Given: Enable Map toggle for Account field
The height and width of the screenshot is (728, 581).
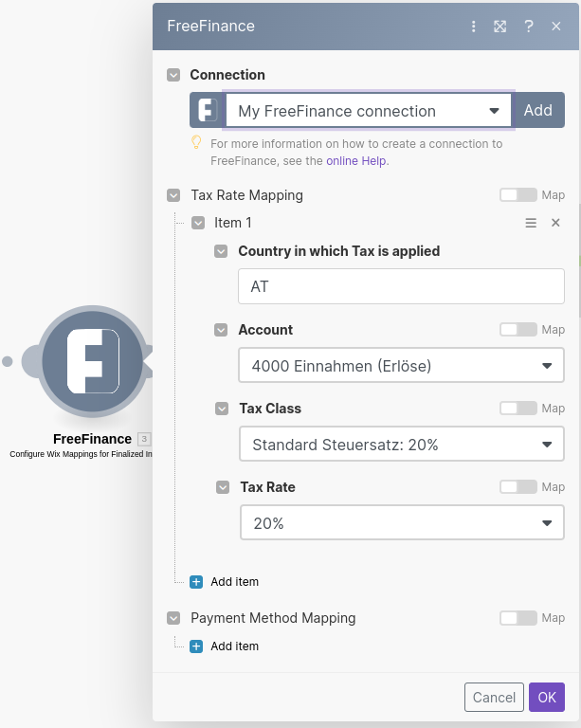Looking at the screenshot, I should coord(518,330).
